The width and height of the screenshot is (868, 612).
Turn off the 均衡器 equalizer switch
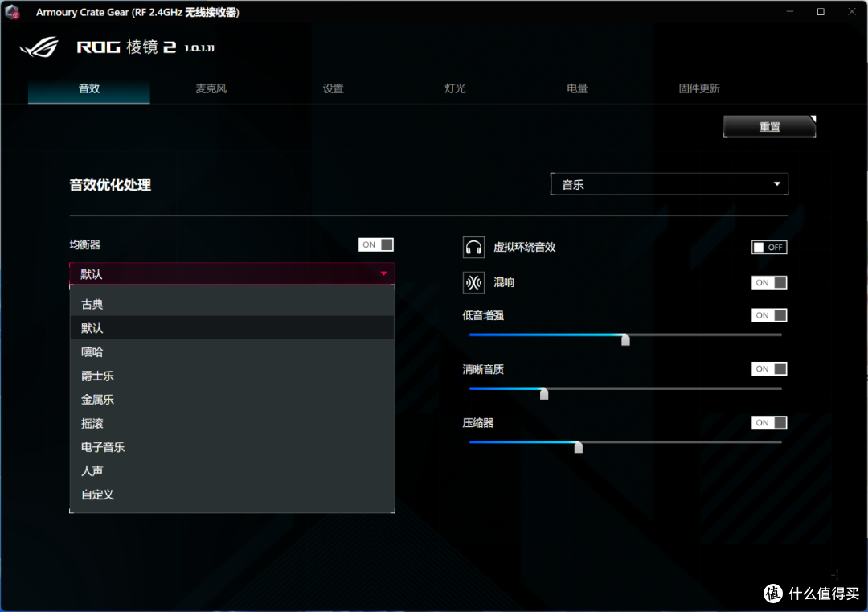coord(376,244)
